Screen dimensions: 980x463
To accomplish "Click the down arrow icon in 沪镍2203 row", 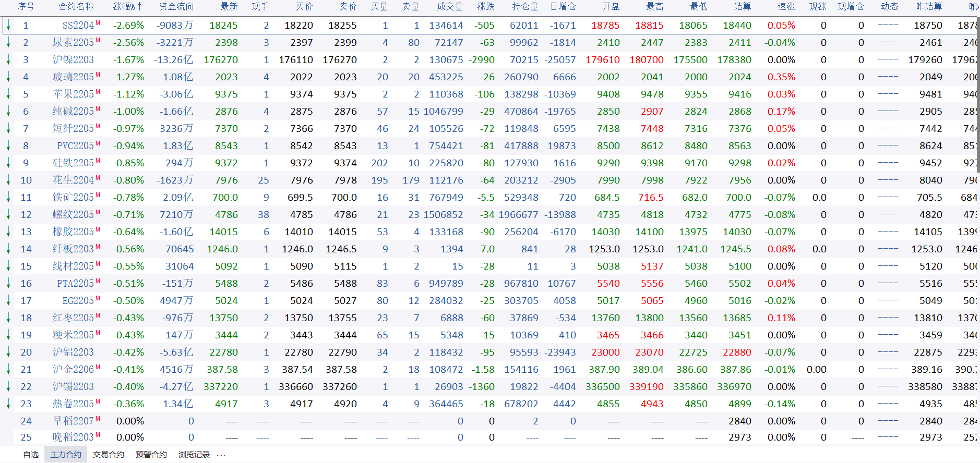I will click(x=8, y=59).
